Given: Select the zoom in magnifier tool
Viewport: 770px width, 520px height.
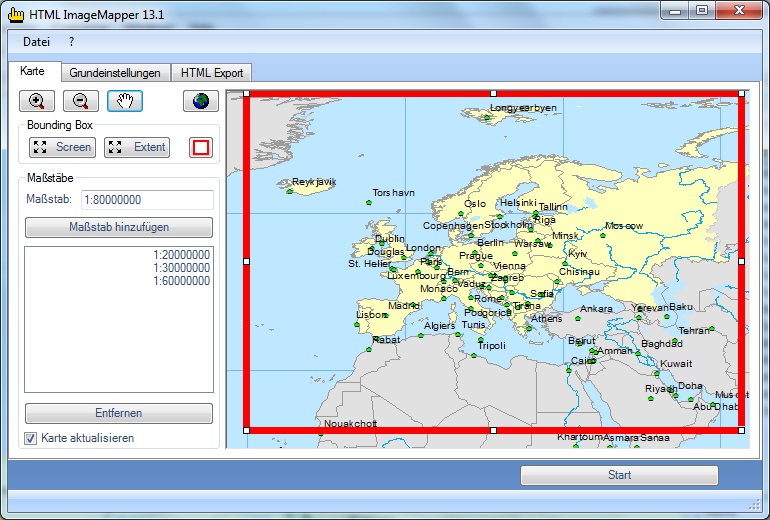Looking at the screenshot, I should (x=37, y=101).
